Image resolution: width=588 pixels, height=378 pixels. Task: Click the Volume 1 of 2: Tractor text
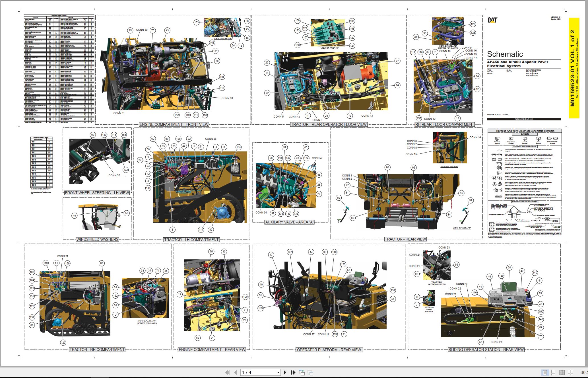click(x=498, y=115)
